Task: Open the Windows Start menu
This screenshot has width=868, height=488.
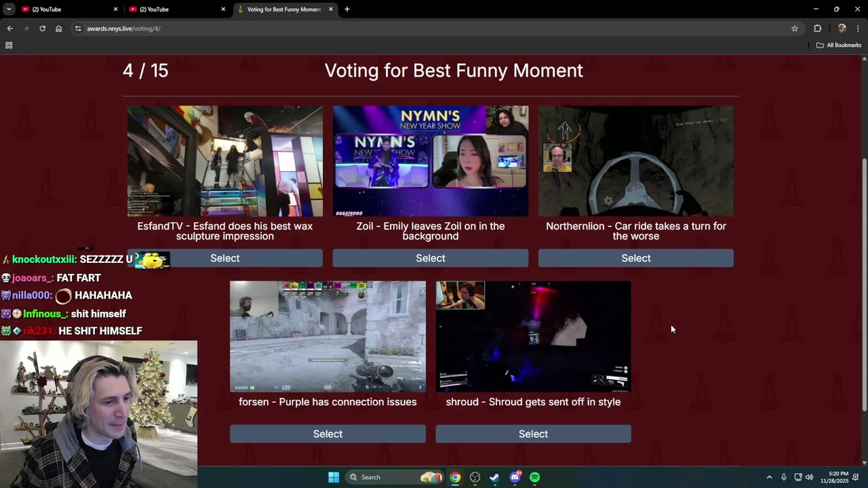Action: (334, 477)
